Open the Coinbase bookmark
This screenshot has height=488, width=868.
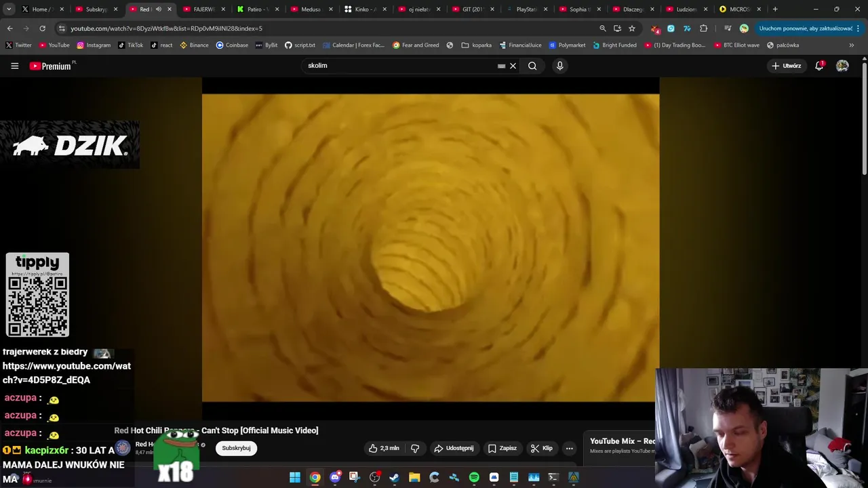232,45
